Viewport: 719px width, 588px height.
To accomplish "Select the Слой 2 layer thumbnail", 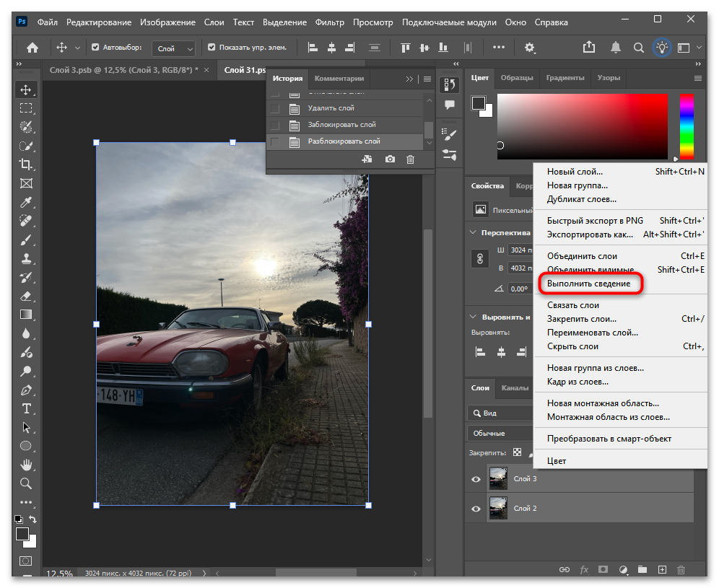I will point(498,509).
